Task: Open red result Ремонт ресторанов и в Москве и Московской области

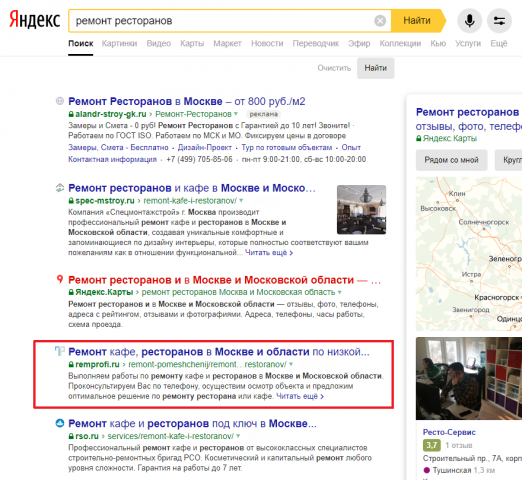Action: point(224,280)
